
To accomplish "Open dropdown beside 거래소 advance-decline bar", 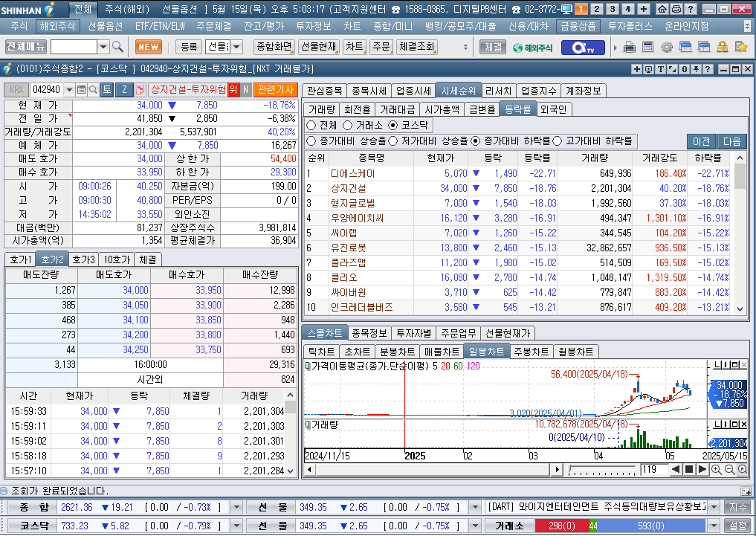I will [714, 526].
